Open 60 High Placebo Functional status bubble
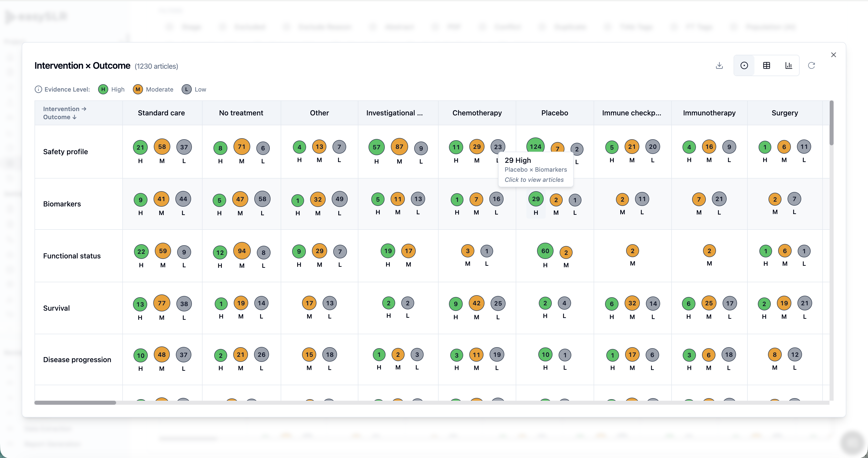This screenshot has width=868, height=458. [545, 251]
